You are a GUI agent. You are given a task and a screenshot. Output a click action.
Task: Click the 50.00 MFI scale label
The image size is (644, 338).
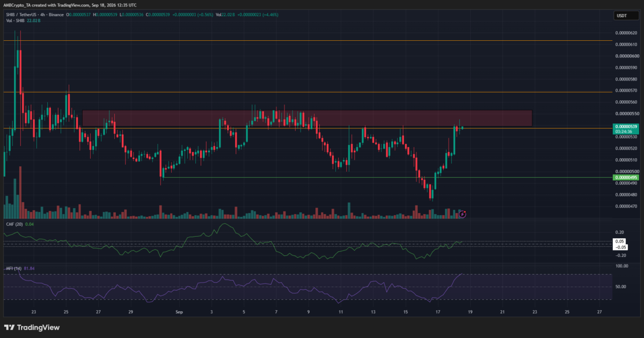point(621,286)
